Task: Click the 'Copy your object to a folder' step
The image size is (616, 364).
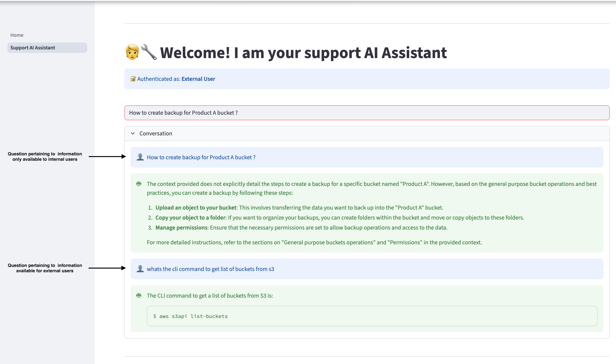Action: (x=190, y=218)
